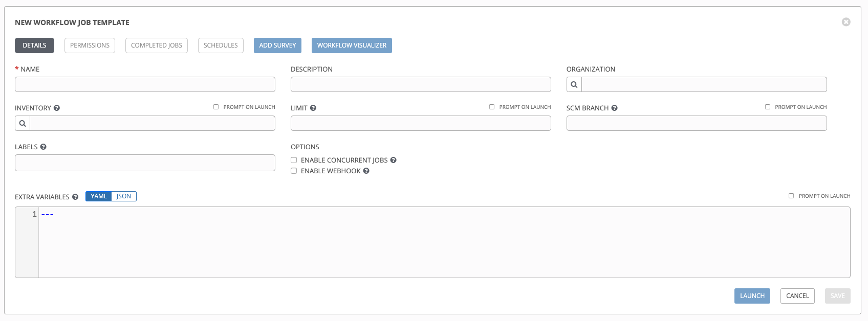Show help tooltip for Limit field
The height and width of the screenshot is (321, 868).
pyautogui.click(x=313, y=108)
